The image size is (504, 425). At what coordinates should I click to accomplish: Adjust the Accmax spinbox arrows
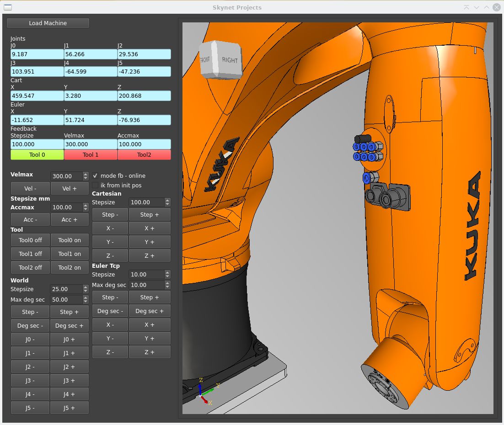[85, 207]
